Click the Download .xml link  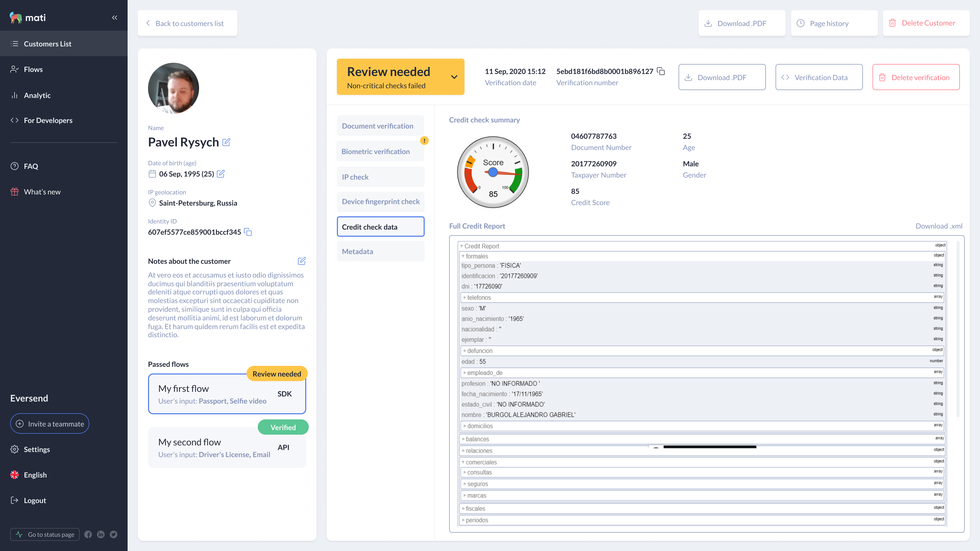(939, 226)
